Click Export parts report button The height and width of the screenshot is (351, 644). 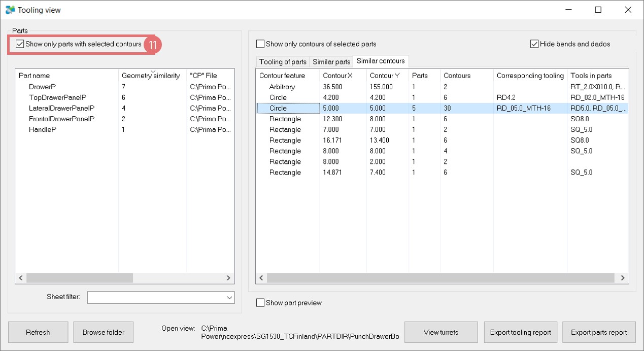point(599,332)
